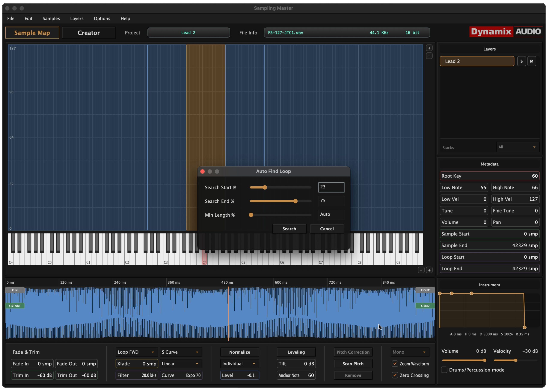Screen dimensions: 549x392
Task: Solo the Lead 2 layer
Action: (x=521, y=61)
